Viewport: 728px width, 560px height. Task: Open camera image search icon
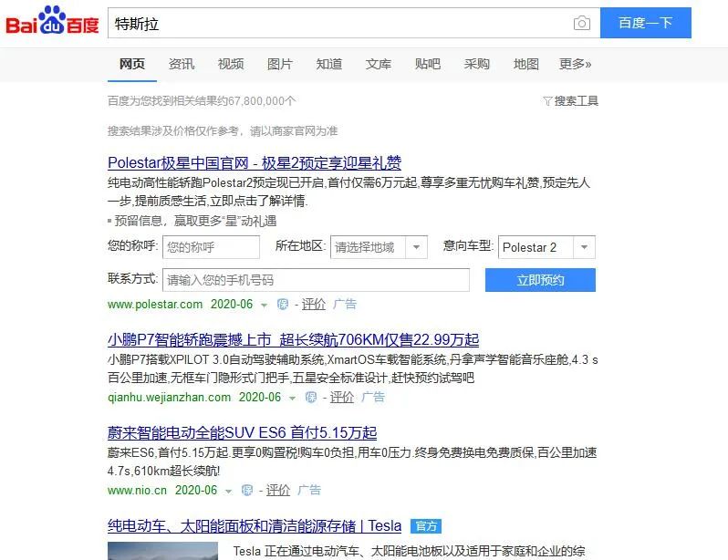click(582, 23)
